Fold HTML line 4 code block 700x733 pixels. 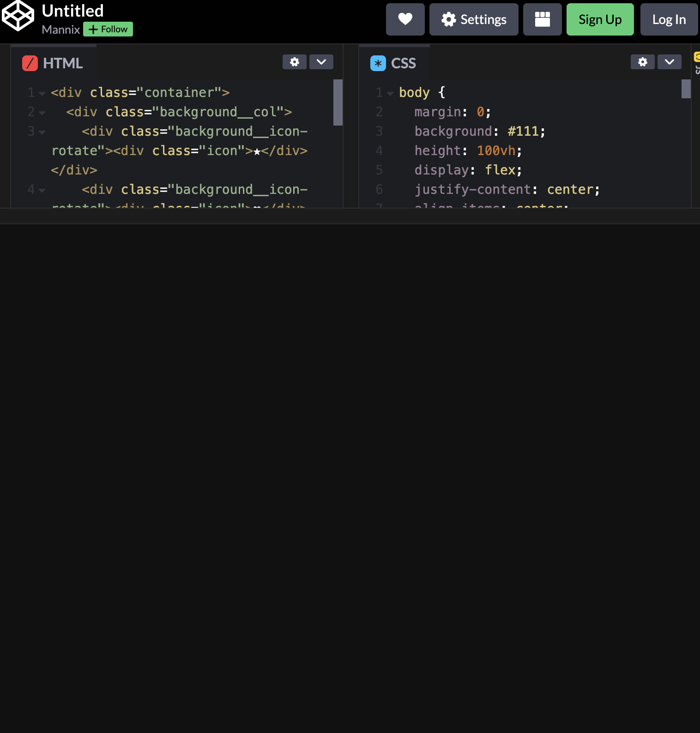click(x=42, y=191)
